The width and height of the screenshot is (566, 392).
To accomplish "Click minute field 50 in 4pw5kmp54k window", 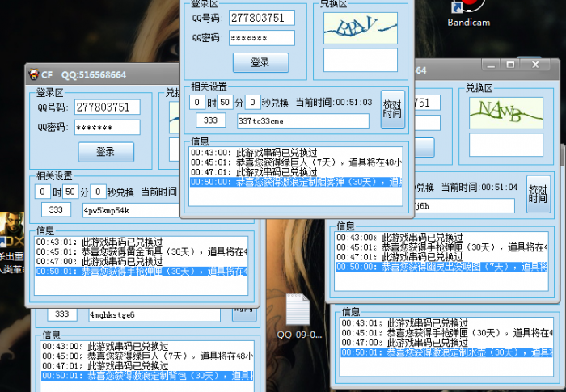I will point(70,192).
